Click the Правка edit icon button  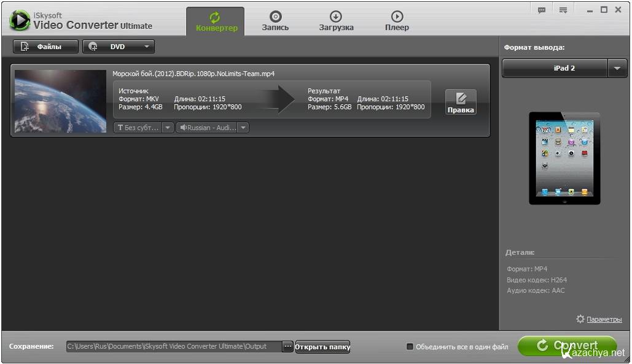tap(461, 102)
